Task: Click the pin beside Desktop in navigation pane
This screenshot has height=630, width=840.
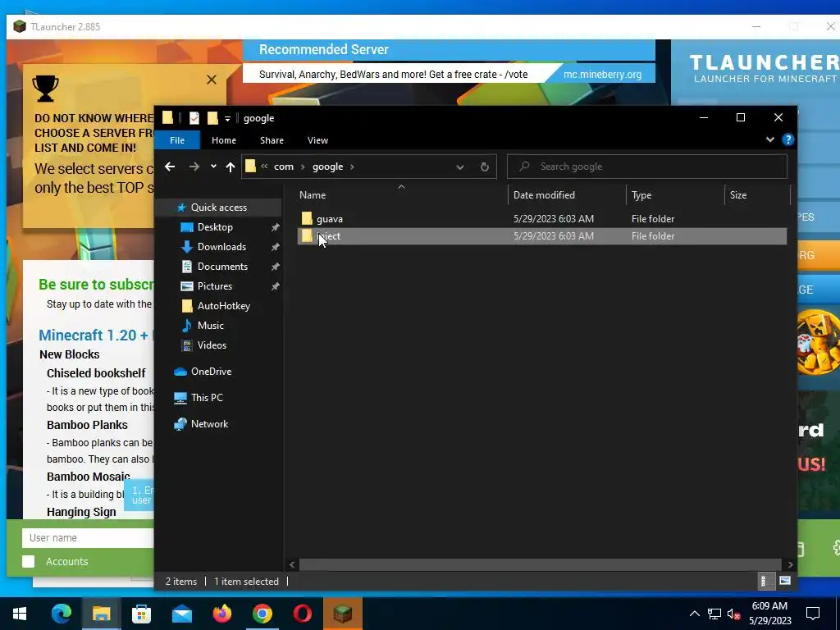Action: pyautogui.click(x=275, y=228)
